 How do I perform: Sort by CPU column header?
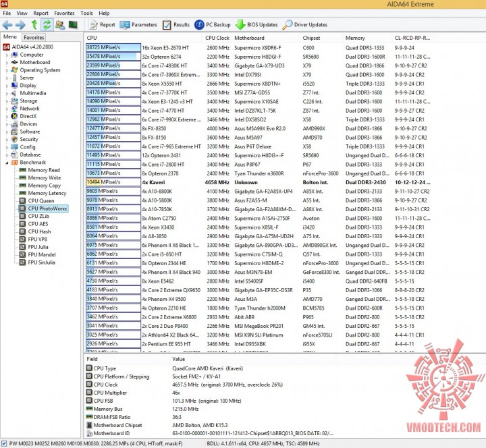coord(143,38)
